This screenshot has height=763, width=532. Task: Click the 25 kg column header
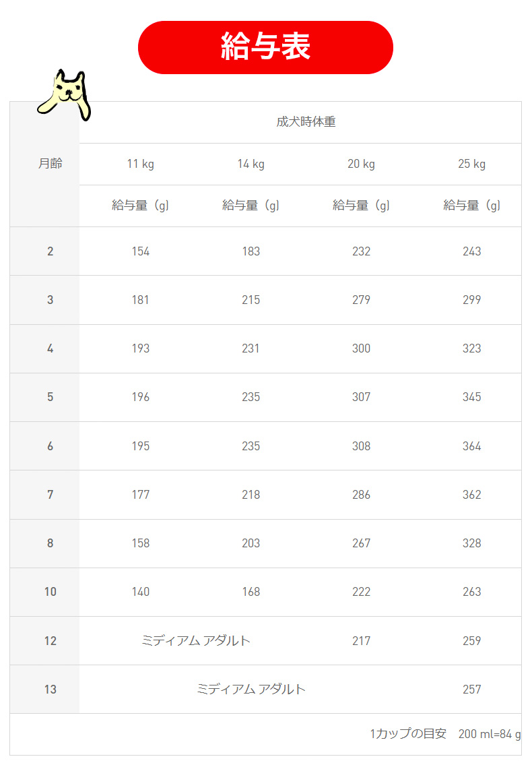[x=471, y=164]
